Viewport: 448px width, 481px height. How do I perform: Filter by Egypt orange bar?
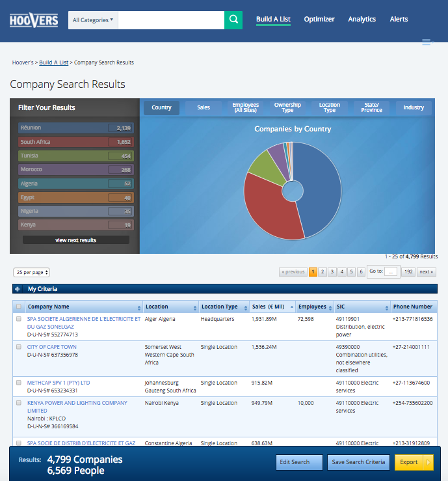[75, 198]
